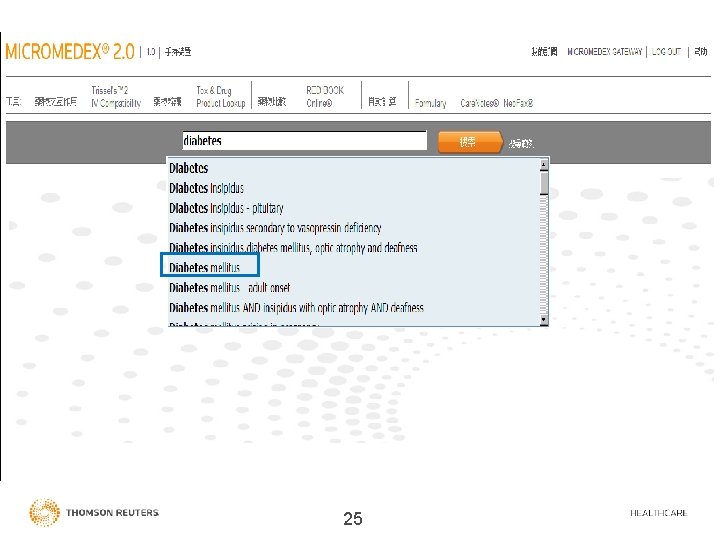Open CareNotes link
Screen dimensions: 720x540
479,103
